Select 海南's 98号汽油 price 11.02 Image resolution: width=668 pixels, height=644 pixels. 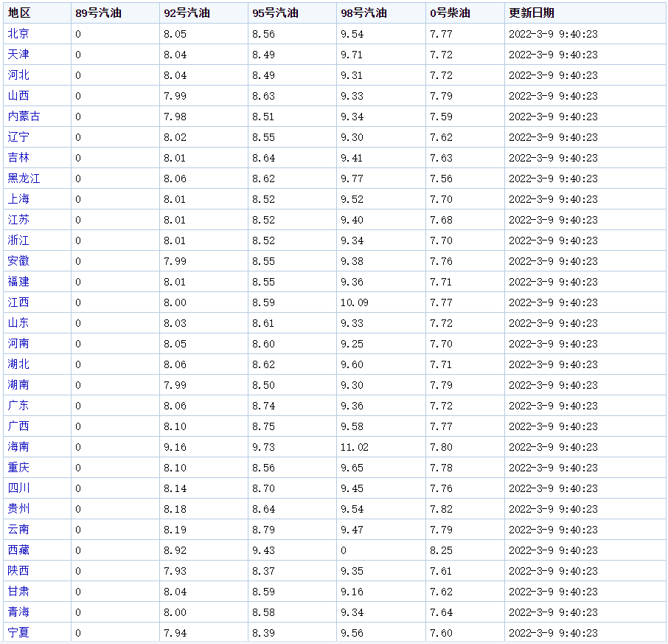(x=355, y=448)
